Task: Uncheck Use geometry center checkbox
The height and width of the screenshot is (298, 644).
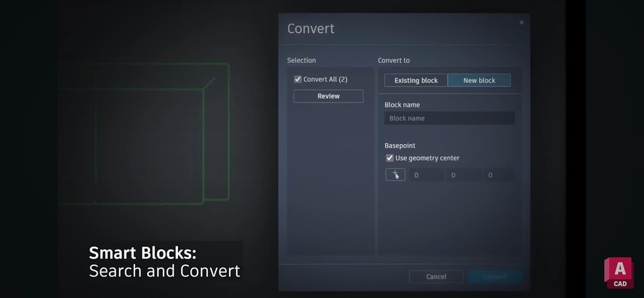Action: click(x=389, y=158)
